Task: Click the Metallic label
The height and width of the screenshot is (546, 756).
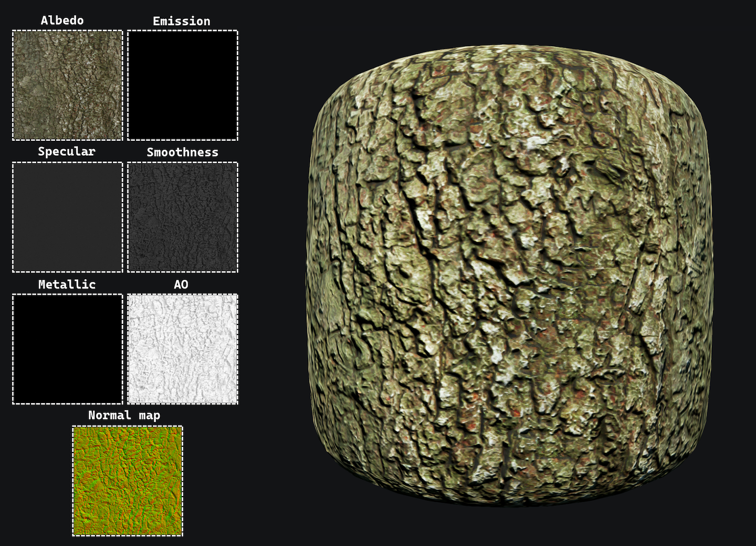Action: [67, 285]
